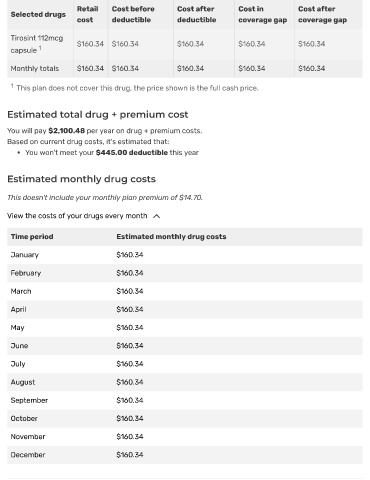Click the Estimated monthly drug costs column header
Viewport: 370px width, 480px height.
coord(171,237)
